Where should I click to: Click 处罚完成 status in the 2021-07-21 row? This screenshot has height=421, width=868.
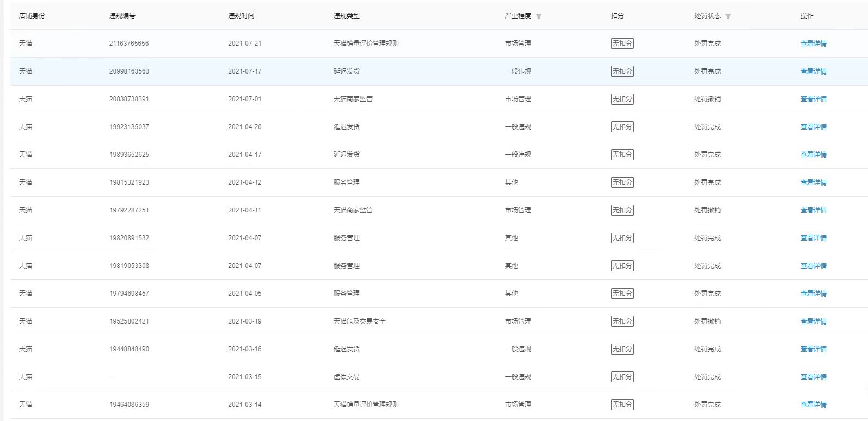(x=707, y=44)
